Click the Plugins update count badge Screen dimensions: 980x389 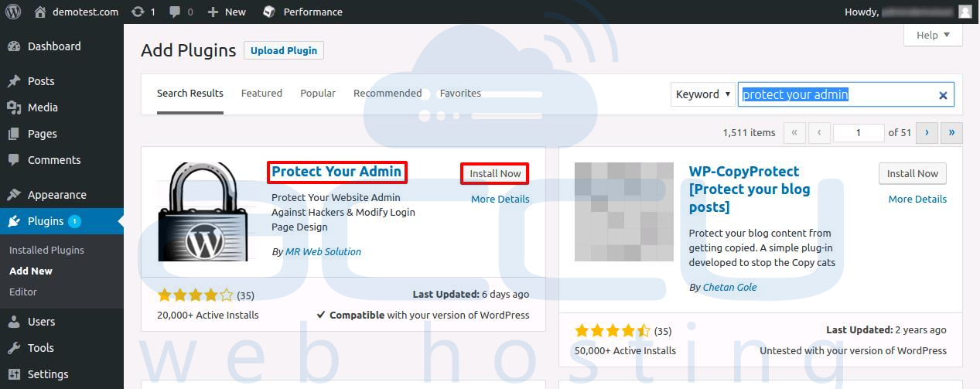pos(74,221)
